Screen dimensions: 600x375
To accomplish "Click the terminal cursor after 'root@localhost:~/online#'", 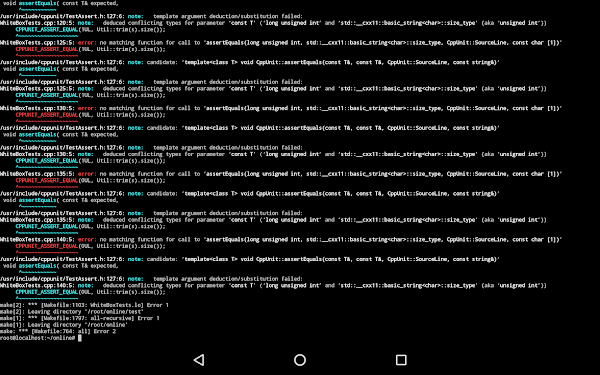I will tap(80, 338).
